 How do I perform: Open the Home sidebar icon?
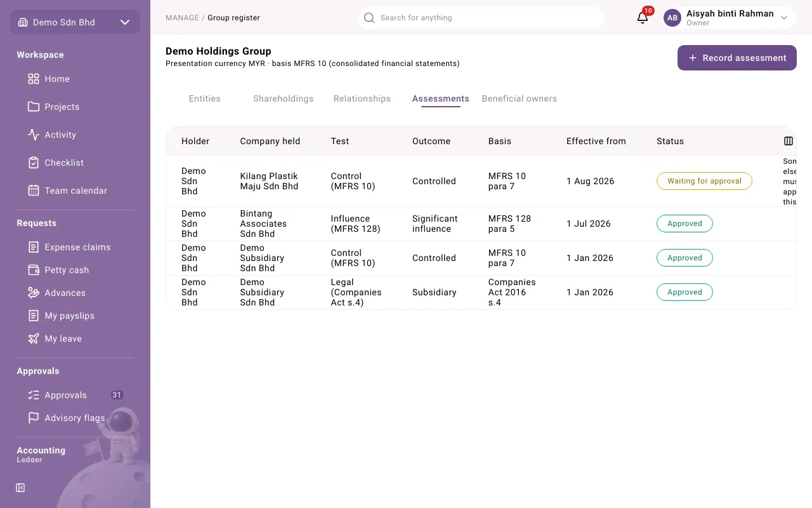(x=34, y=79)
